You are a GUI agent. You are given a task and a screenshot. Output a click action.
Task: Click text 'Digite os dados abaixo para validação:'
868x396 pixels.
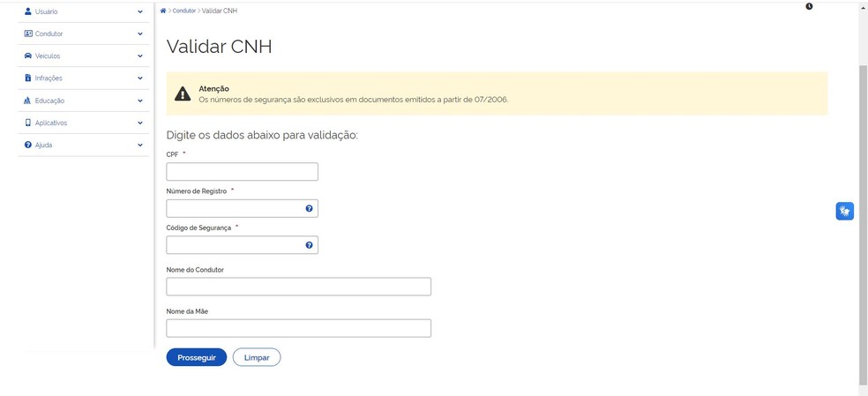[262, 136]
